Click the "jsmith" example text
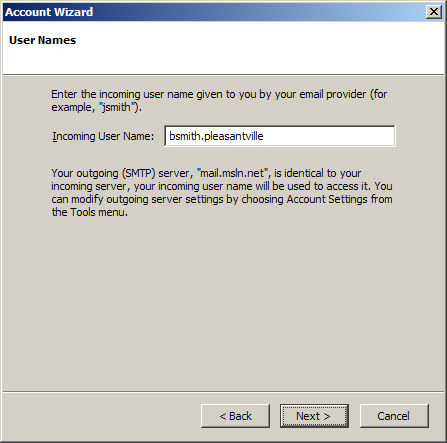The height and width of the screenshot is (443, 447). (x=117, y=107)
